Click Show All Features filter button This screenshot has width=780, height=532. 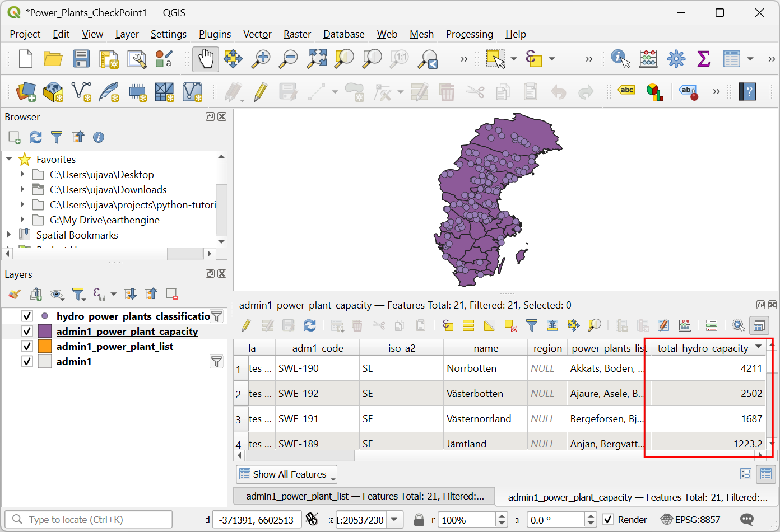pos(286,474)
